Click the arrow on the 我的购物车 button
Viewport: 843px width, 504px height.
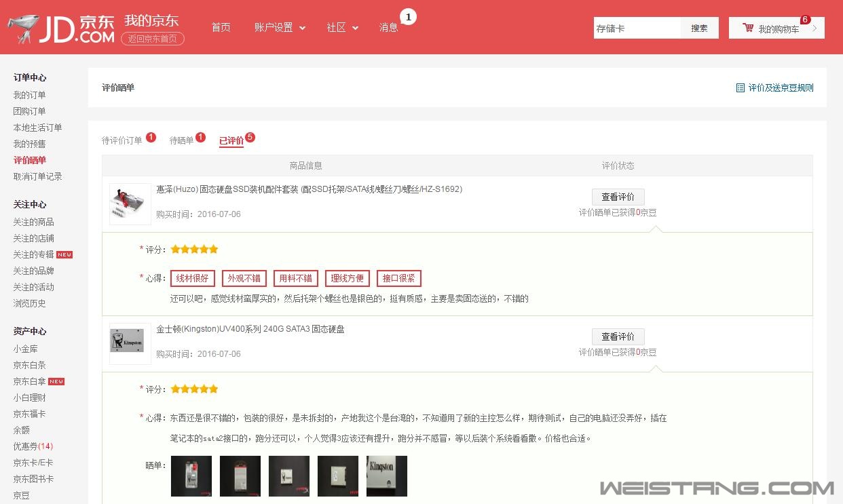pyautogui.click(x=814, y=28)
